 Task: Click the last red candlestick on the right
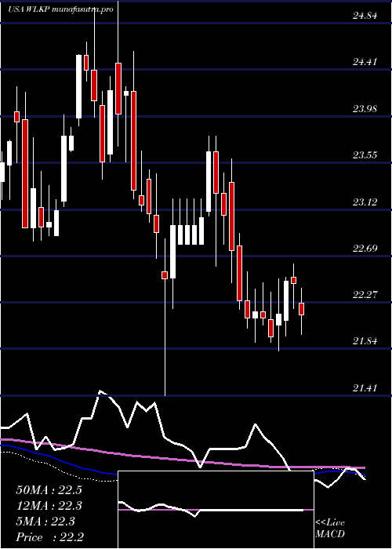pyautogui.click(x=301, y=309)
